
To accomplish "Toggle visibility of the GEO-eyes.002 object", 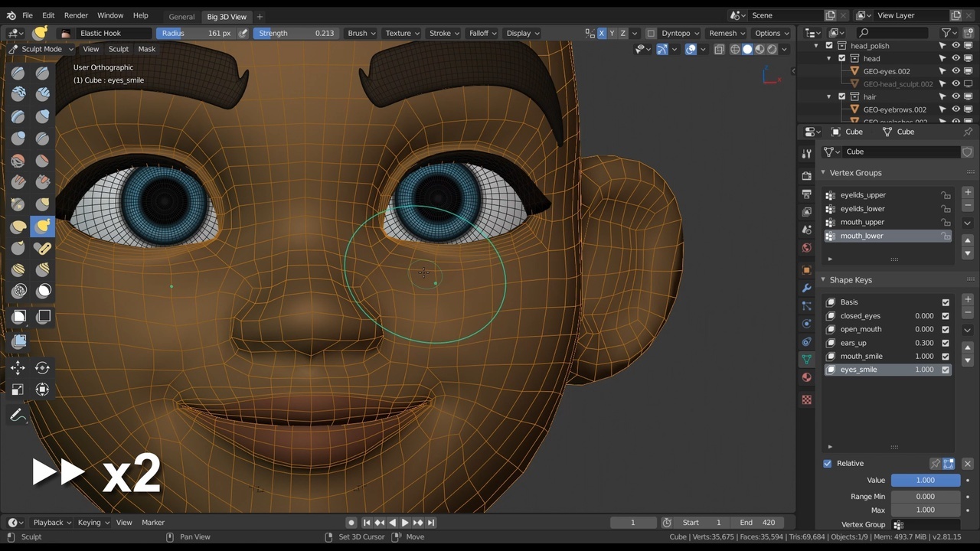I will coord(954,70).
